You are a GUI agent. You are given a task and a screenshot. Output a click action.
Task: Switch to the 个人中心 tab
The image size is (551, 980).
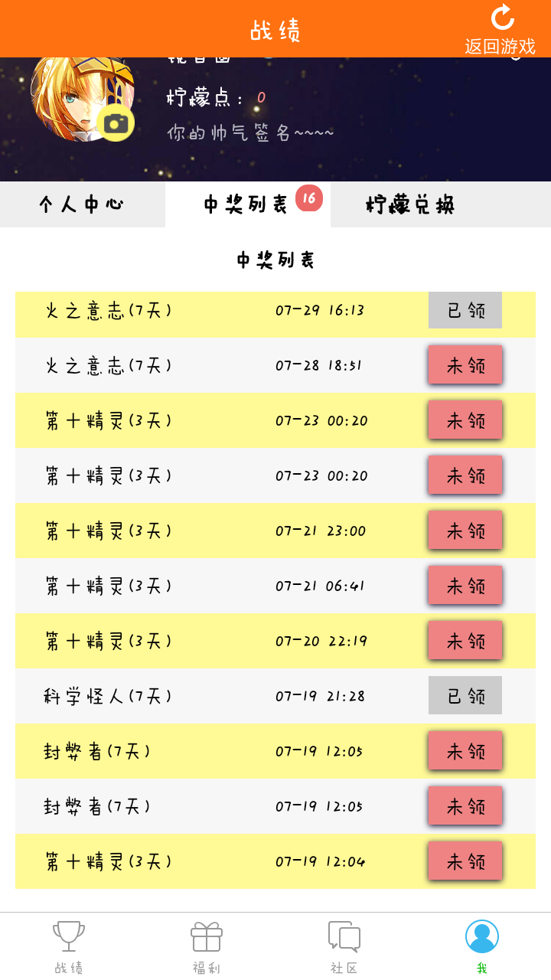[82, 204]
